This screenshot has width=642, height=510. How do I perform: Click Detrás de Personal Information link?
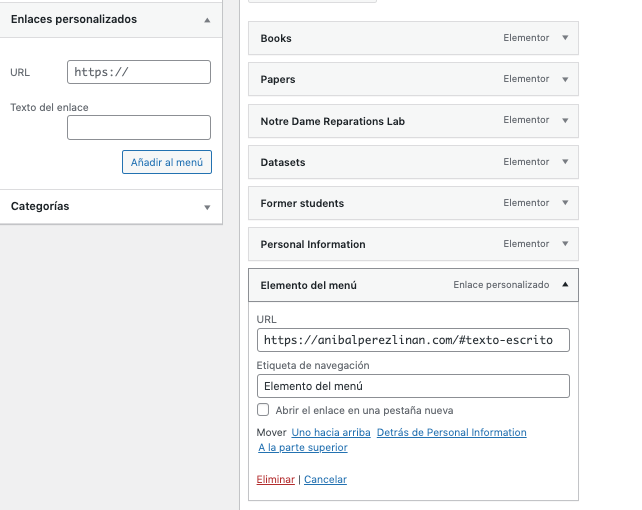(452, 433)
